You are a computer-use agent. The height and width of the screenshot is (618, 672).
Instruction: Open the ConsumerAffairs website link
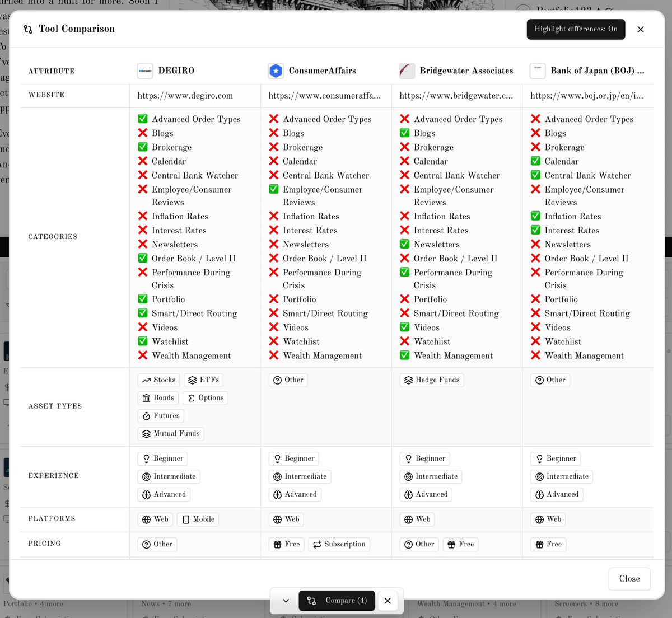coord(325,96)
